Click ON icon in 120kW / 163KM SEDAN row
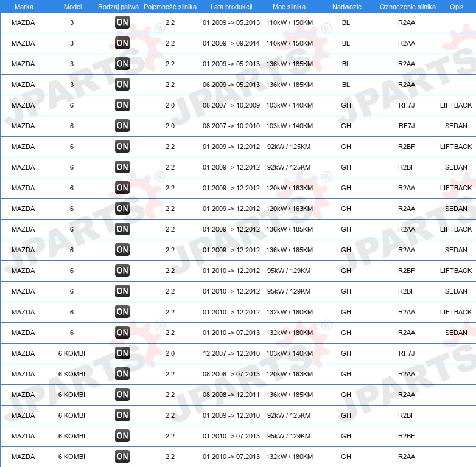The image size is (476, 467). click(x=122, y=209)
